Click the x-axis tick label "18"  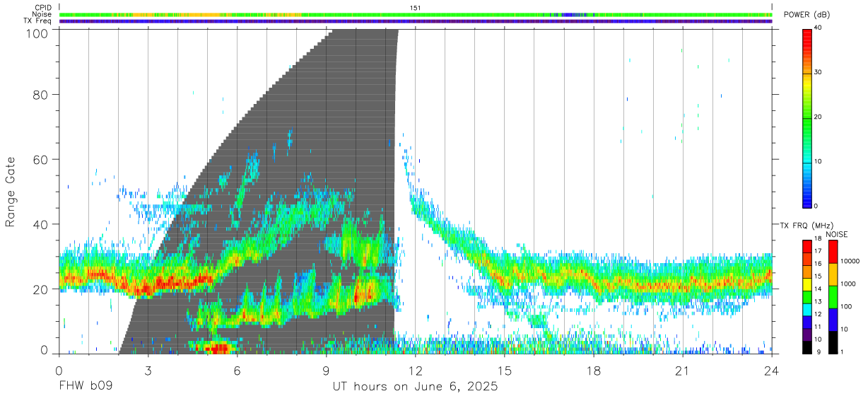tap(594, 371)
